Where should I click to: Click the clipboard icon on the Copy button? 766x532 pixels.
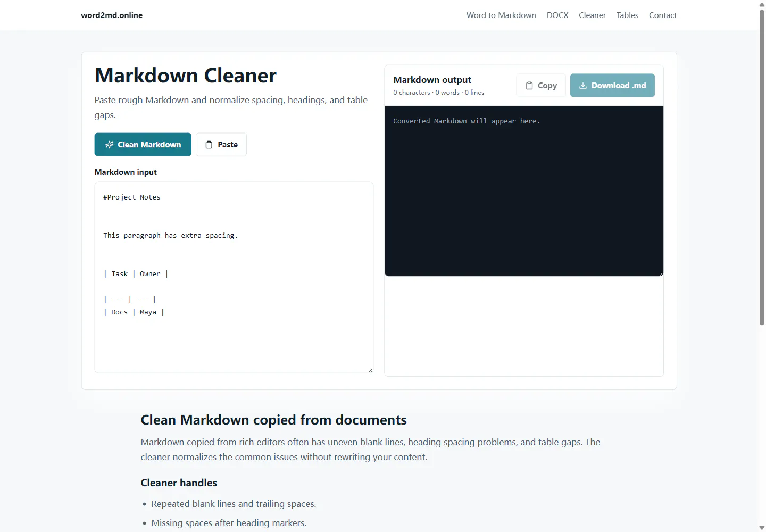pyautogui.click(x=529, y=86)
